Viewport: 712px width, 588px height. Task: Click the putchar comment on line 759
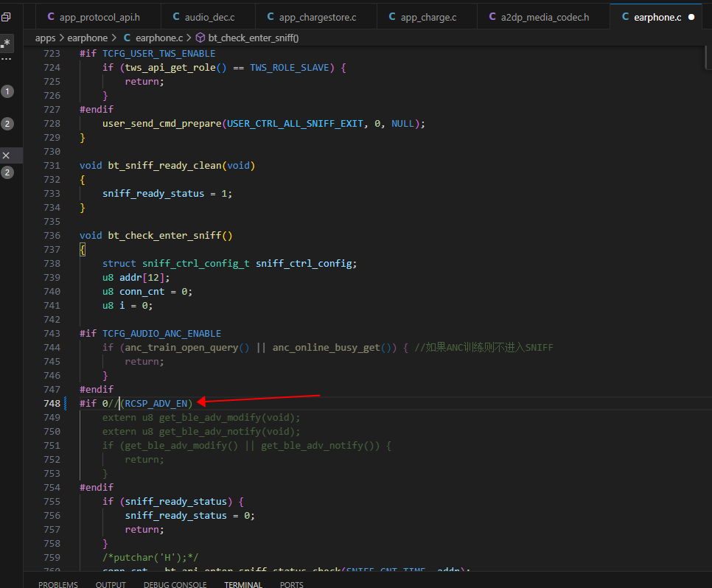click(150, 558)
